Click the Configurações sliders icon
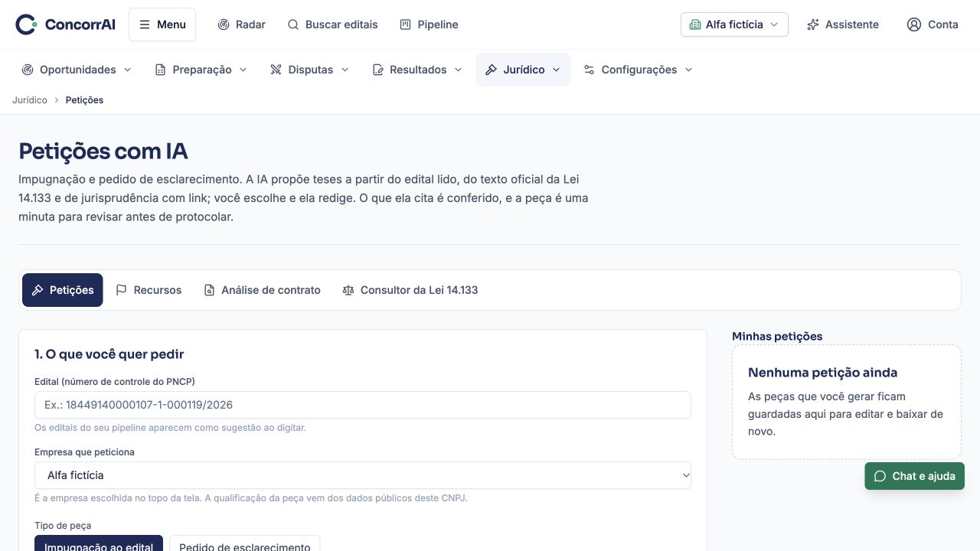 coord(589,70)
